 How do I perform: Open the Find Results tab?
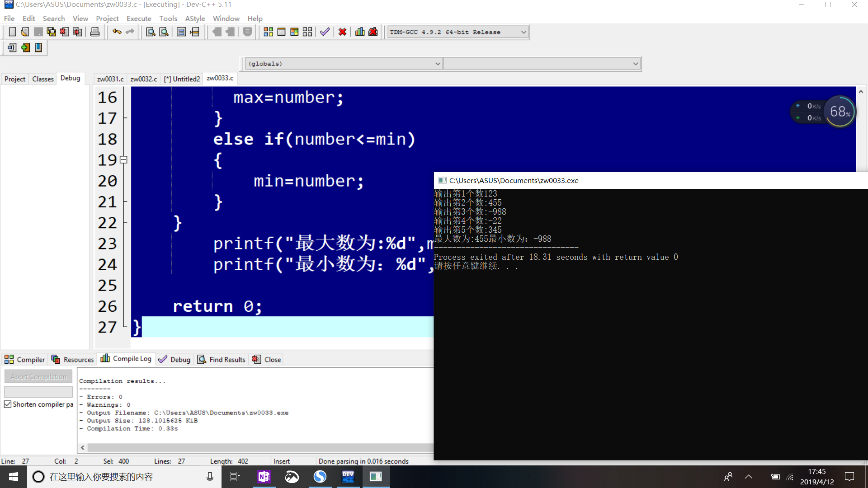click(222, 360)
